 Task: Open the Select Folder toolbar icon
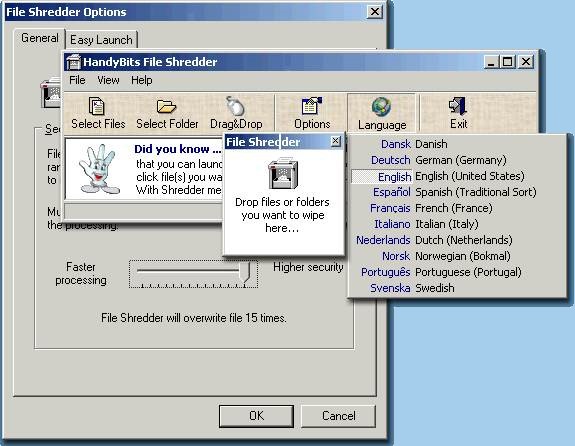coord(166,107)
